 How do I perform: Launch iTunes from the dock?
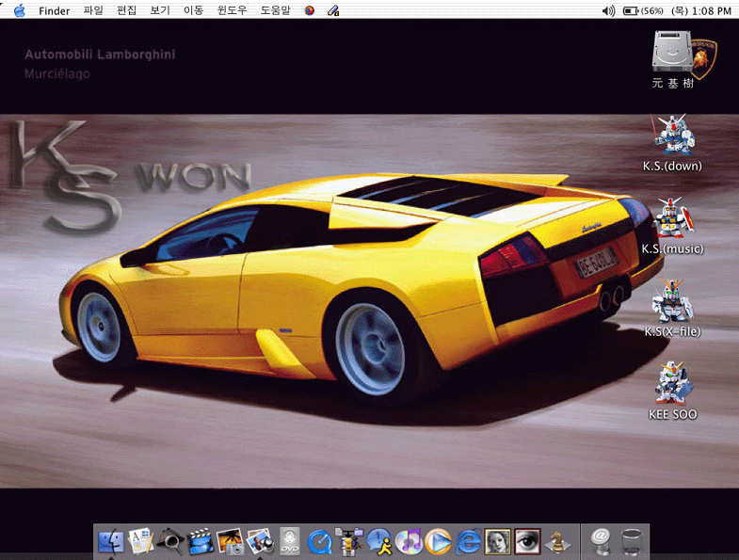409,541
